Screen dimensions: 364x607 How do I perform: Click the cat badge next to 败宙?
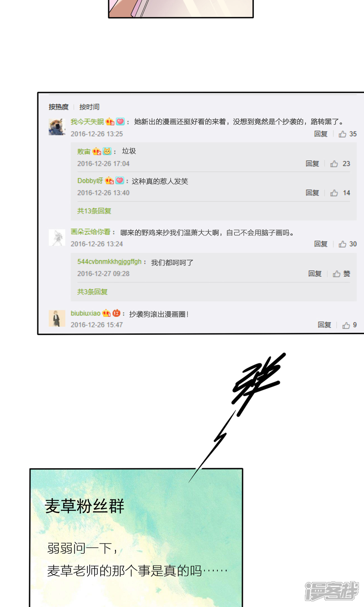(107, 151)
